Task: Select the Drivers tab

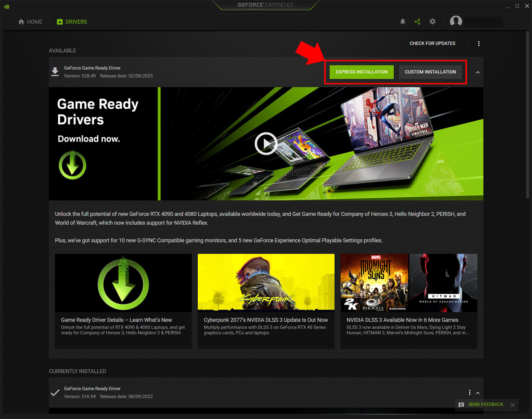Action: point(72,22)
